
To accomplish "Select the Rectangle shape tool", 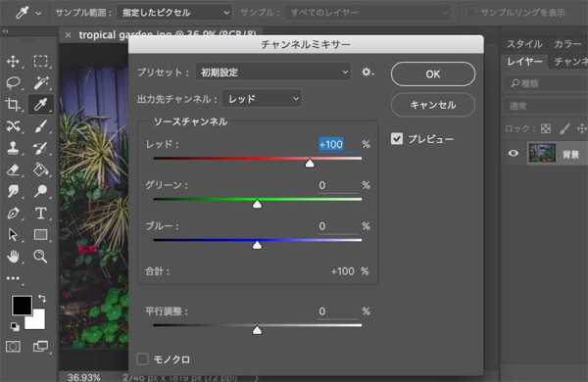I will 40,235.
